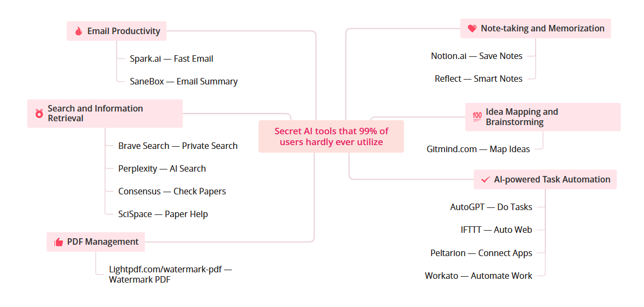644x307 pixels.
Task: Select the Peltarion — Connect Apps item
Action: (481, 253)
